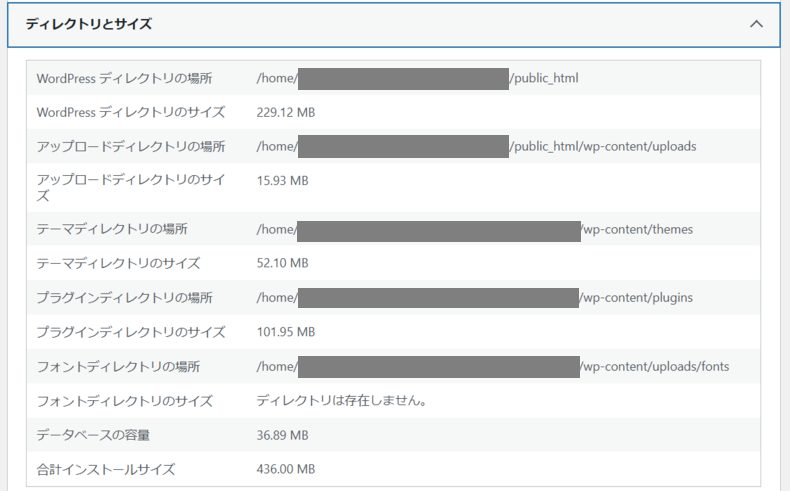Select the アップロードディレクトリのサイズ label
The image size is (790, 491).
click(130, 187)
